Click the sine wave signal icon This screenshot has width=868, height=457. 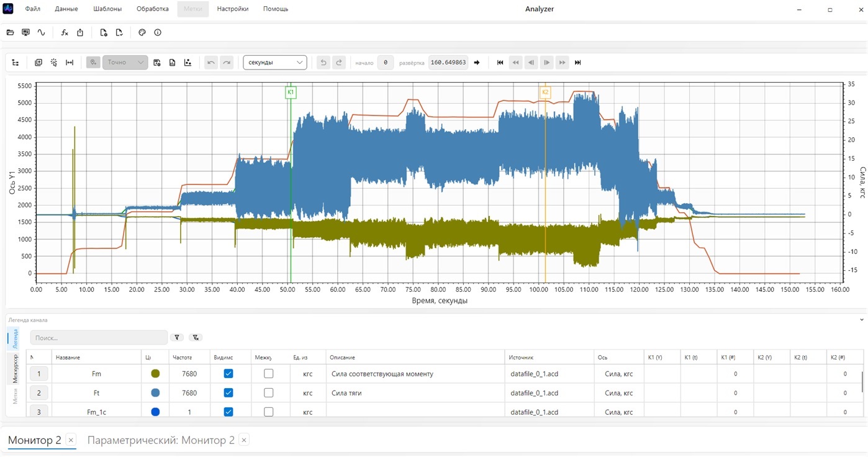pyautogui.click(x=41, y=32)
